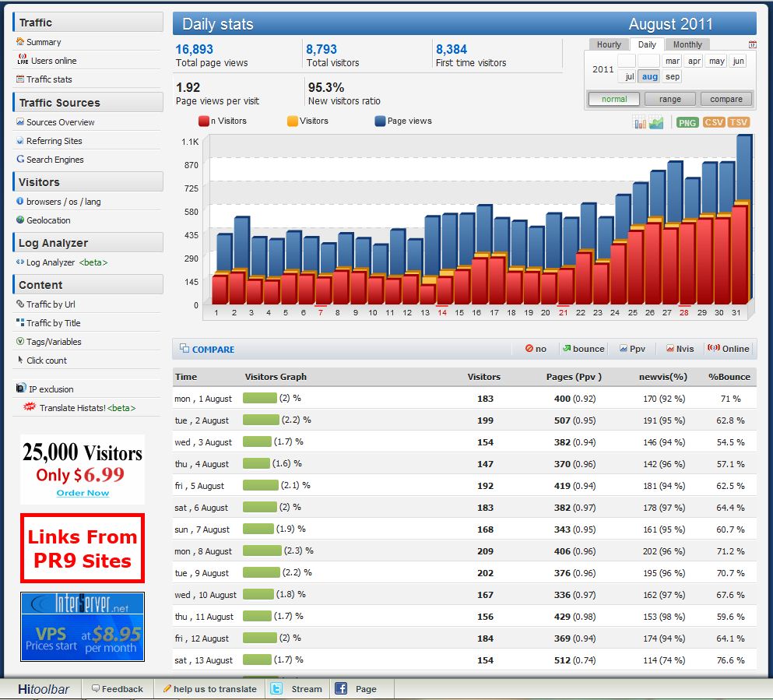Export the chart as PNG
This screenshot has width=773, height=700.
pos(687,123)
